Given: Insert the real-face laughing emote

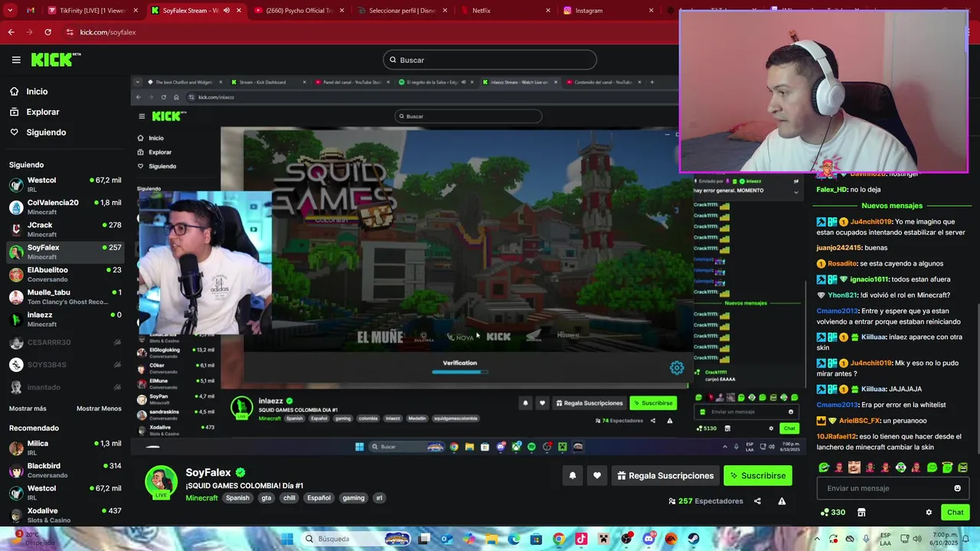Looking at the screenshot, I should pos(854,468).
